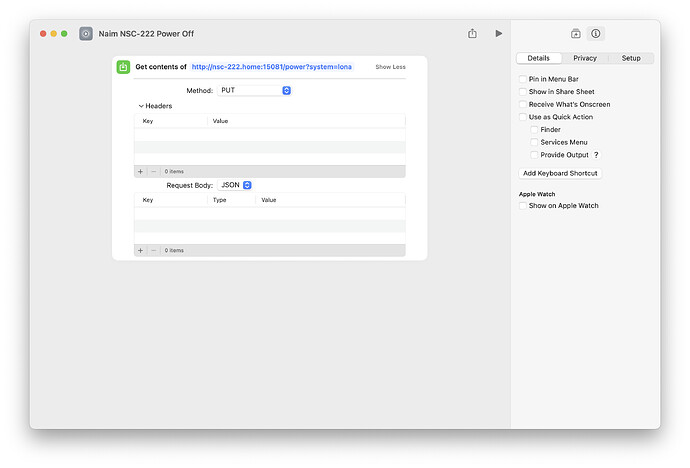Enable Pin in Menu Bar
Viewport: 690px width, 468px height.
click(523, 79)
